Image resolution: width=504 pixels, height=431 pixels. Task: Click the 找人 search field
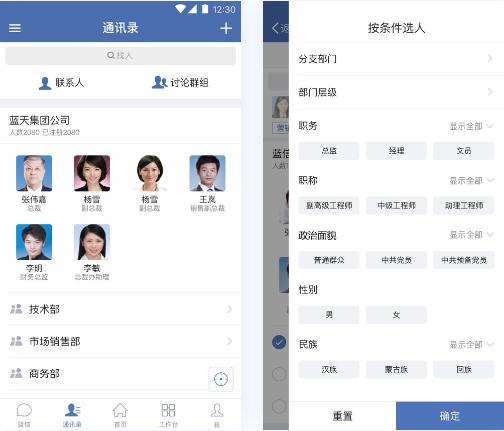120,55
